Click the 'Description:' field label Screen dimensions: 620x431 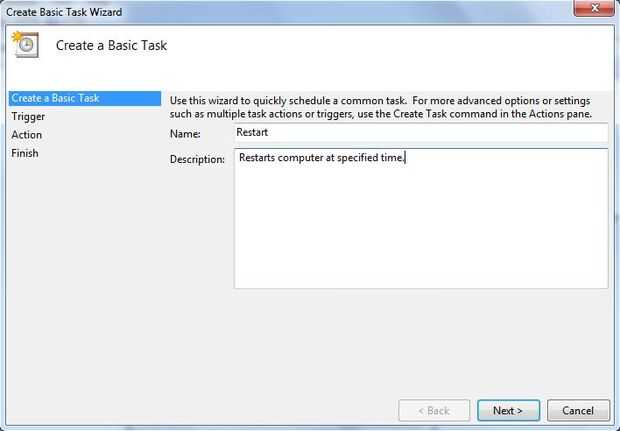pyautogui.click(x=197, y=159)
